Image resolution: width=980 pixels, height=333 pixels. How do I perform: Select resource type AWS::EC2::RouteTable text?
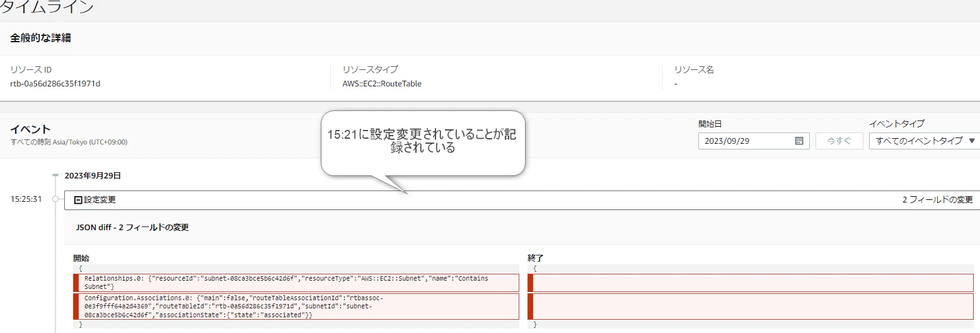382,84
